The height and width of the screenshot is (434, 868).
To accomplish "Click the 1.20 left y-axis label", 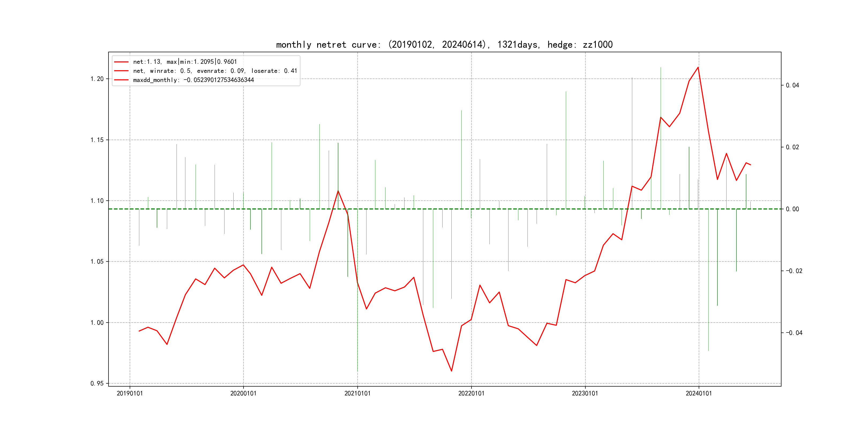I will pyautogui.click(x=97, y=79).
